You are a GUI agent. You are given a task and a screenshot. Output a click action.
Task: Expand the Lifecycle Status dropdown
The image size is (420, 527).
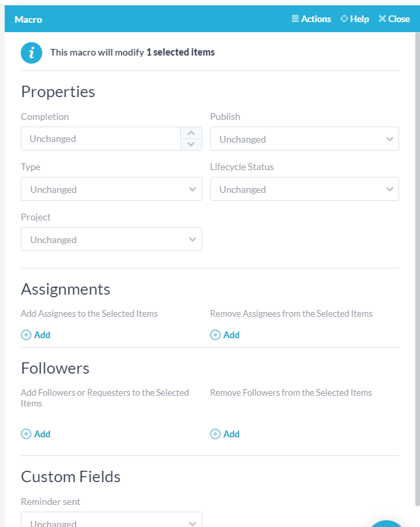tap(305, 190)
